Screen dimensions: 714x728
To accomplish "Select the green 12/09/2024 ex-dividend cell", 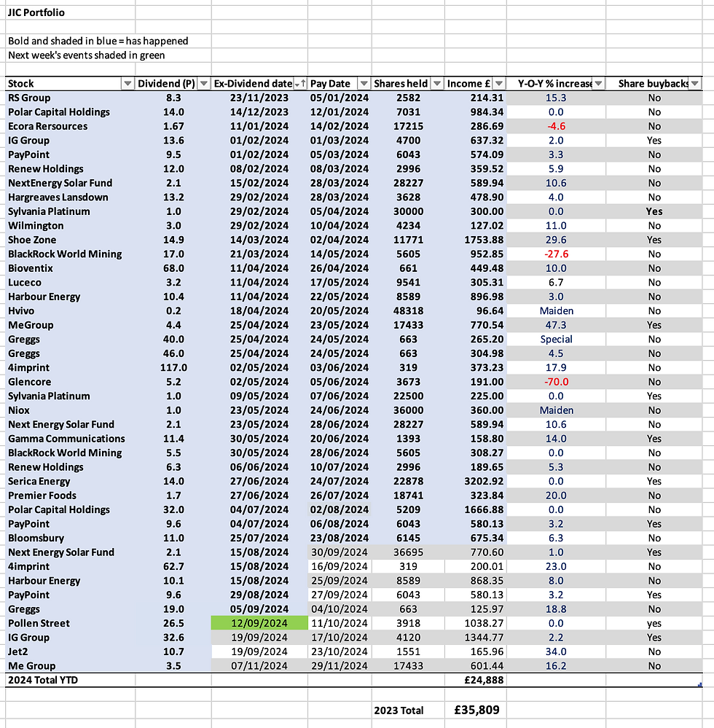I will (259, 623).
